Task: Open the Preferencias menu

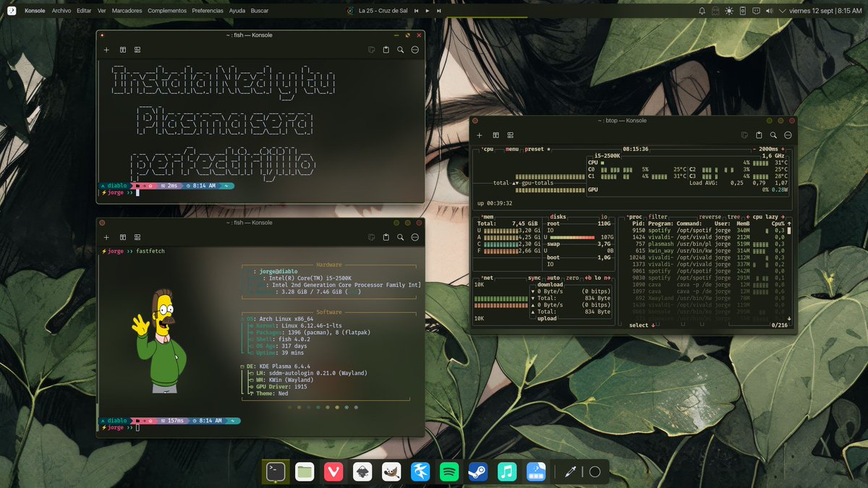Action: tap(208, 11)
